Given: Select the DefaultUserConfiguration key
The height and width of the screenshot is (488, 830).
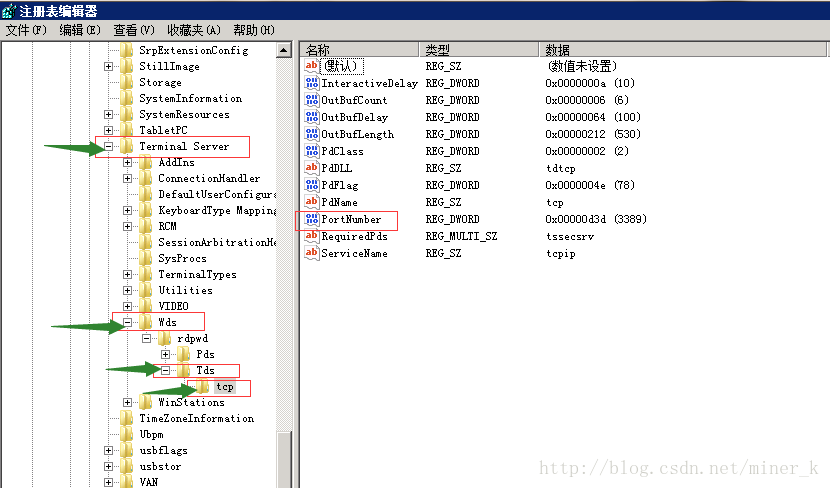Looking at the screenshot, I should pos(217,194).
